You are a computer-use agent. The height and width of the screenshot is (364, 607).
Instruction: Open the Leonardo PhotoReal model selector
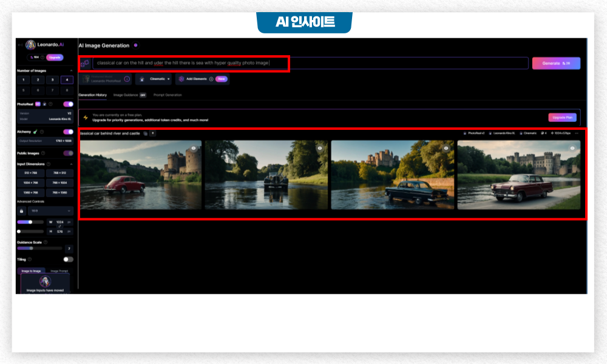[105, 79]
